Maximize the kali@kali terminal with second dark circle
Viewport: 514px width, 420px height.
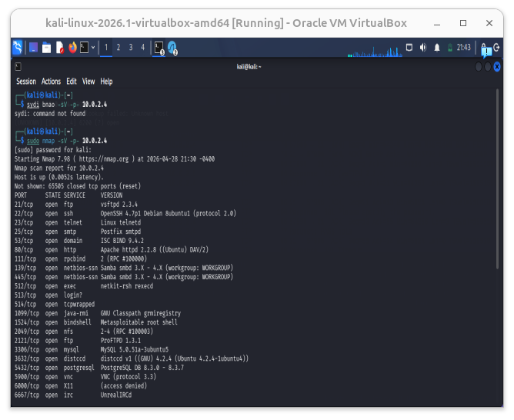488,67
